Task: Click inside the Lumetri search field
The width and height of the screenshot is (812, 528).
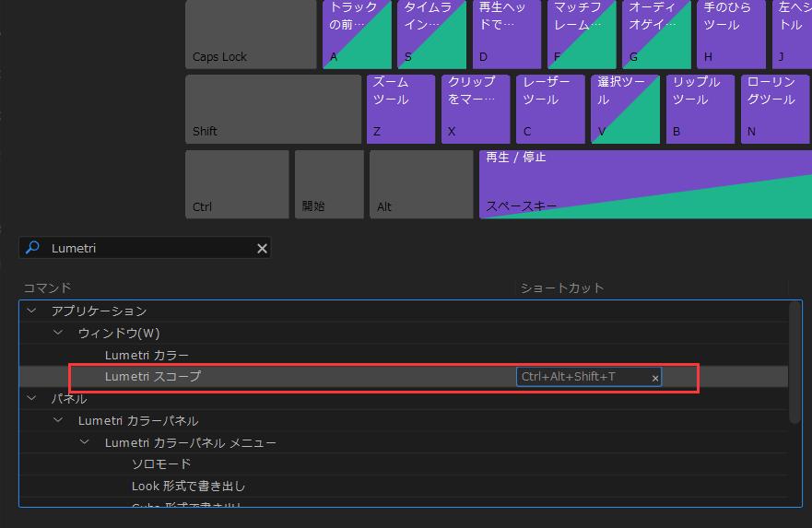Action: pyautogui.click(x=147, y=248)
